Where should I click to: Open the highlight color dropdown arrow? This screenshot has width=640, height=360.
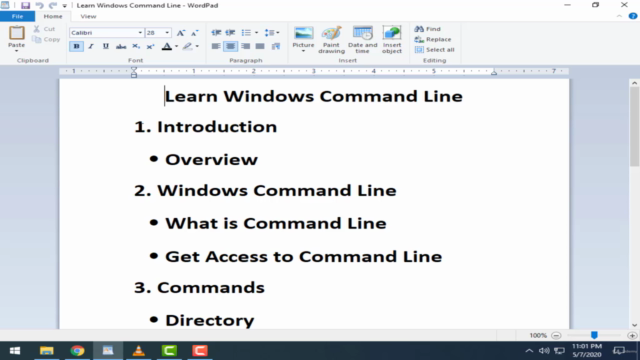point(197,46)
